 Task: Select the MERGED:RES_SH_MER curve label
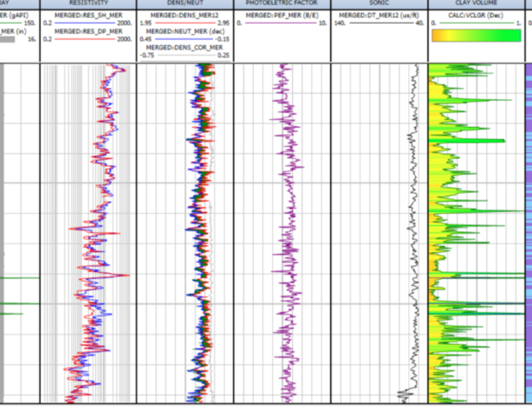[x=88, y=14]
